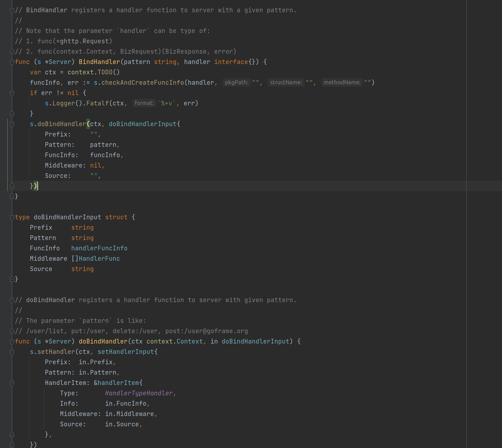Click the format parameter hint near Fatalf

[144, 103]
